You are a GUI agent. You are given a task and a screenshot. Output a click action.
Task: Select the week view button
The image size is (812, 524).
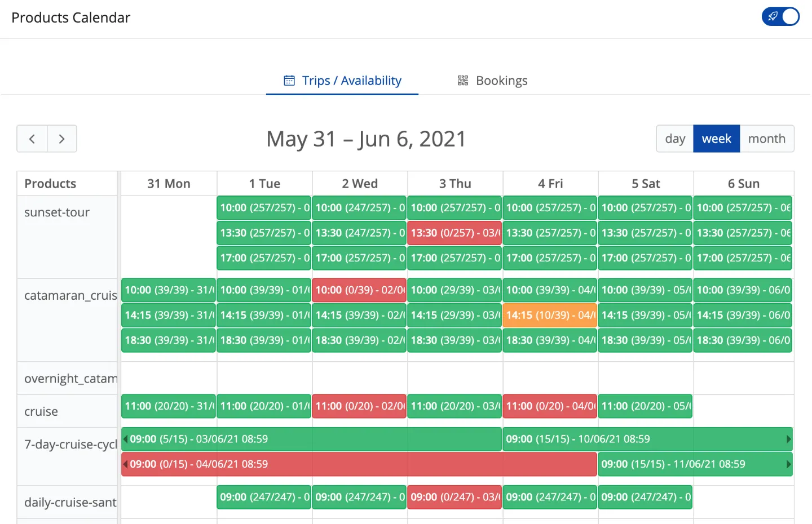point(717,139)
